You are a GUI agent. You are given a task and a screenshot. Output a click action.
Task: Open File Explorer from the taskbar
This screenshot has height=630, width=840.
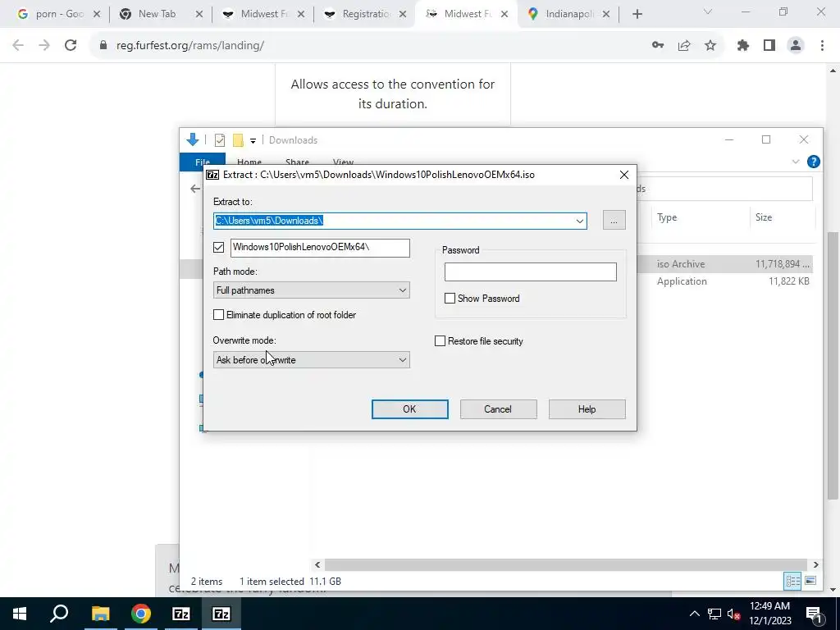(100, 614)
